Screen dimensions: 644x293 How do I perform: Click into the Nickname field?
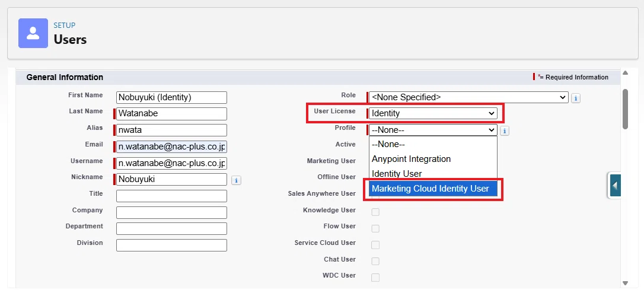[172, 179]
